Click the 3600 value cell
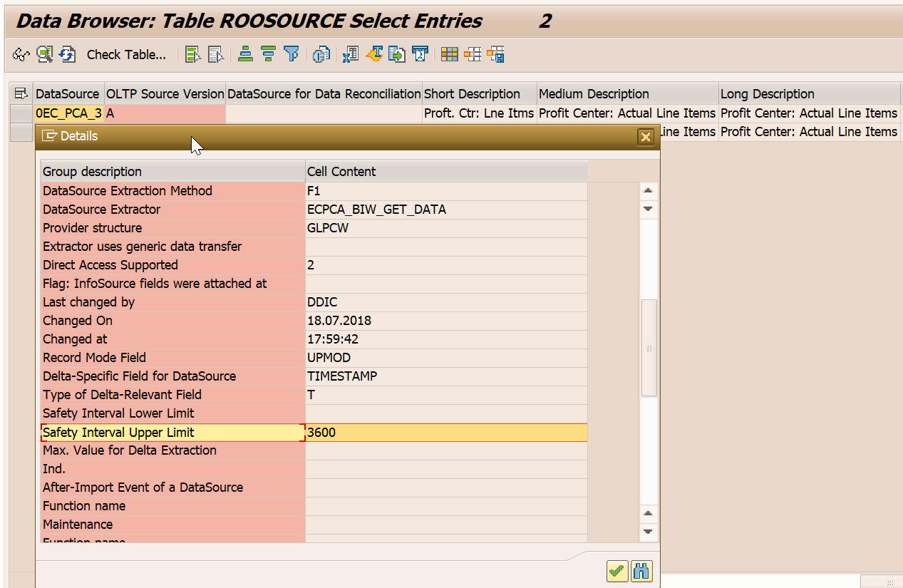The width and height of the screenshot is (903, 588). 446,433
